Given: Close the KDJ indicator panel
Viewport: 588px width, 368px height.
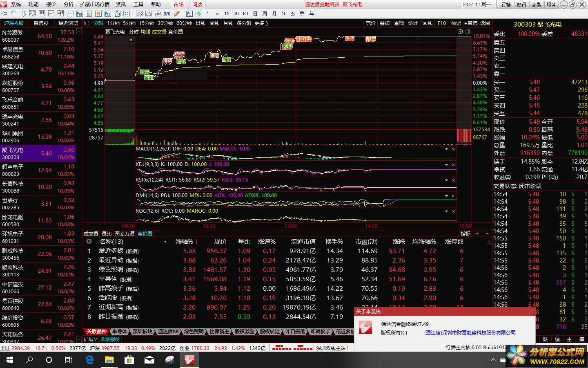Looking at the screenshot, I should (453, 164).
